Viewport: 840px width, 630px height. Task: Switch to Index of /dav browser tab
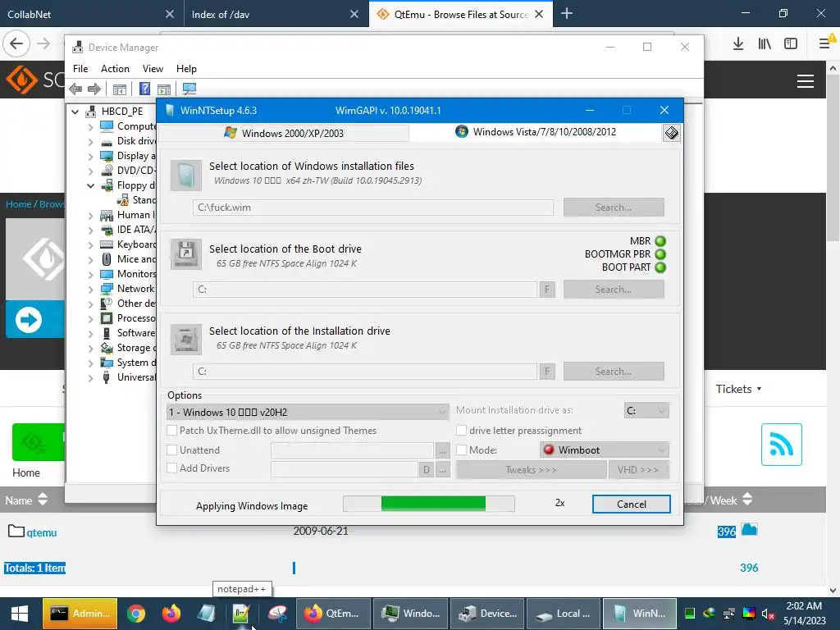coord(276,14)
